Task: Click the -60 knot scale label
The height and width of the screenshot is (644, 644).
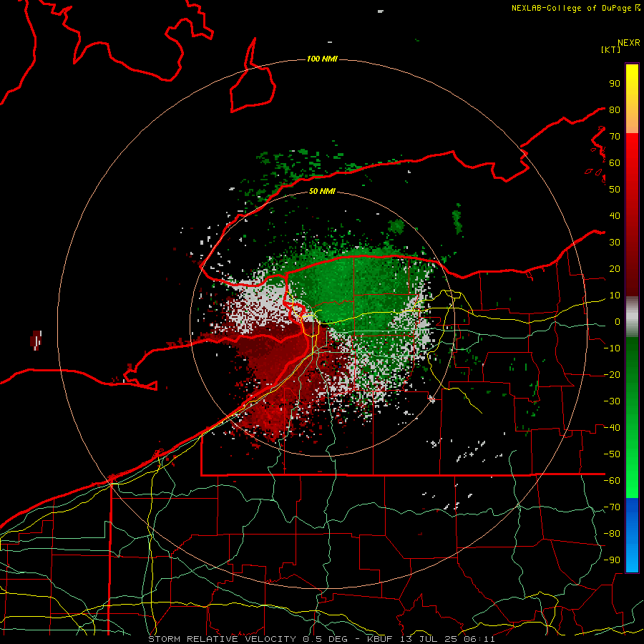Action: (x=612, y=481)
